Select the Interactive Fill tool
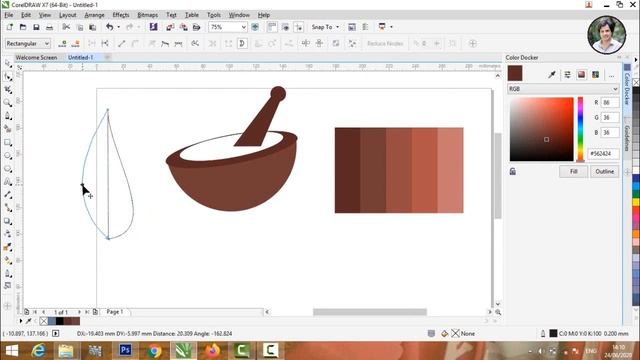 coord(8,260)
